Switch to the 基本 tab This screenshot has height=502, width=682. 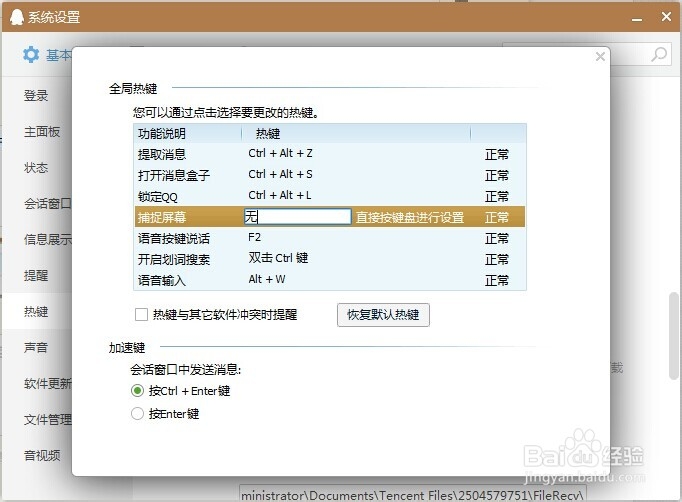(58, 55)
